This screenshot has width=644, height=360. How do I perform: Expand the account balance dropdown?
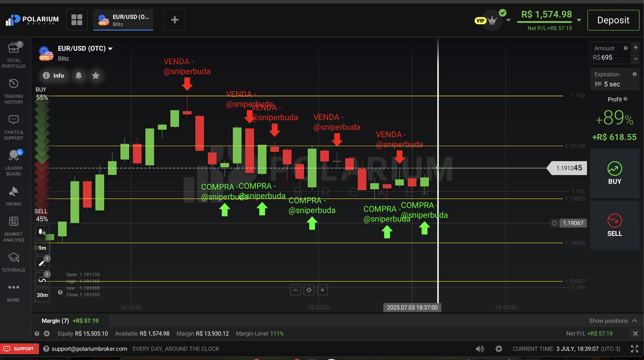tap(579, 20)
